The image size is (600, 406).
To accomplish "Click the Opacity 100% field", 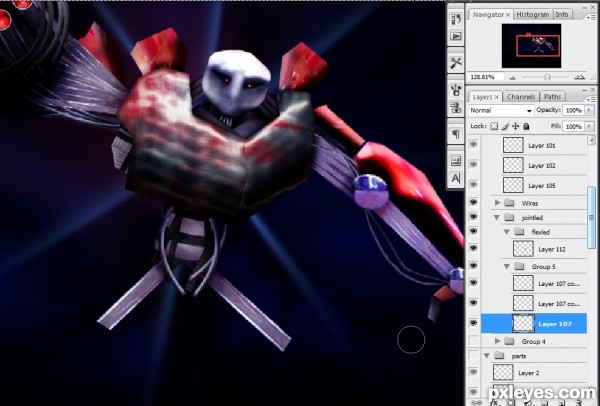I will point(573,110).
